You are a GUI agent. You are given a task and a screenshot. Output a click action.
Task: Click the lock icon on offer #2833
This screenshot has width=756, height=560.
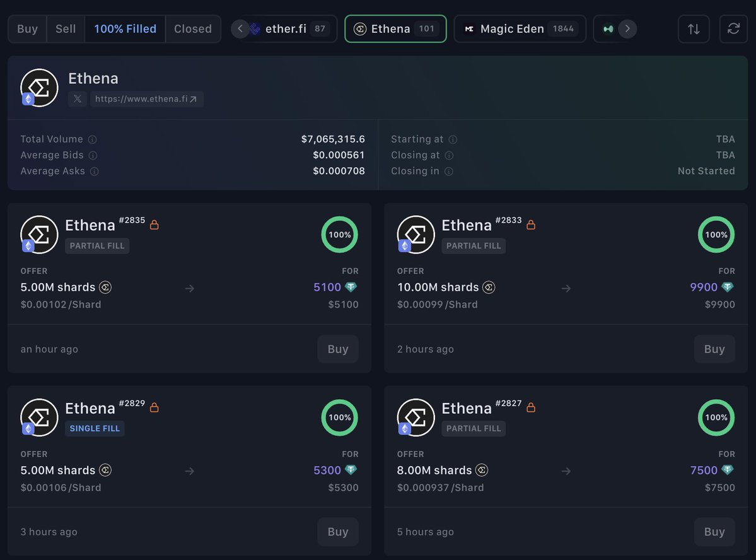coord(531,225)
